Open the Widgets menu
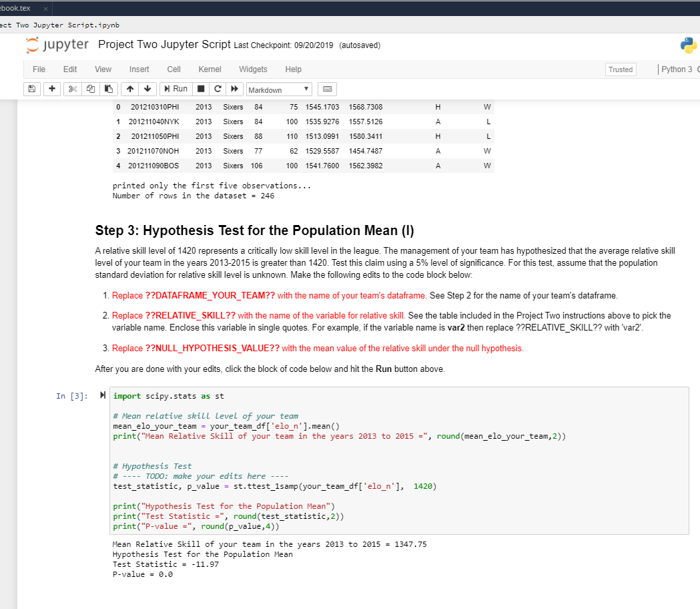The height and width of the screenshot is (609, 700). click(253, 69)
